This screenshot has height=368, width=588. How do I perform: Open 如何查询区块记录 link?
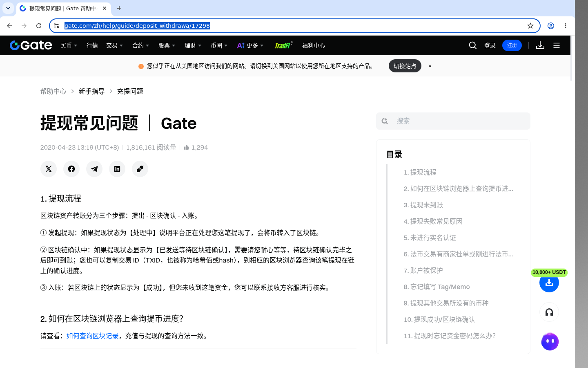pos(92,336)
